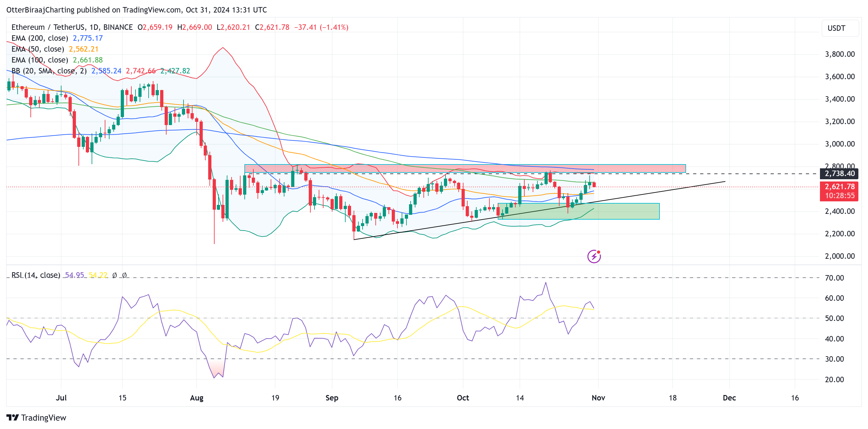Click the Nov date label on time axis
Screen dimensions: 868x429
coord(598,398)
